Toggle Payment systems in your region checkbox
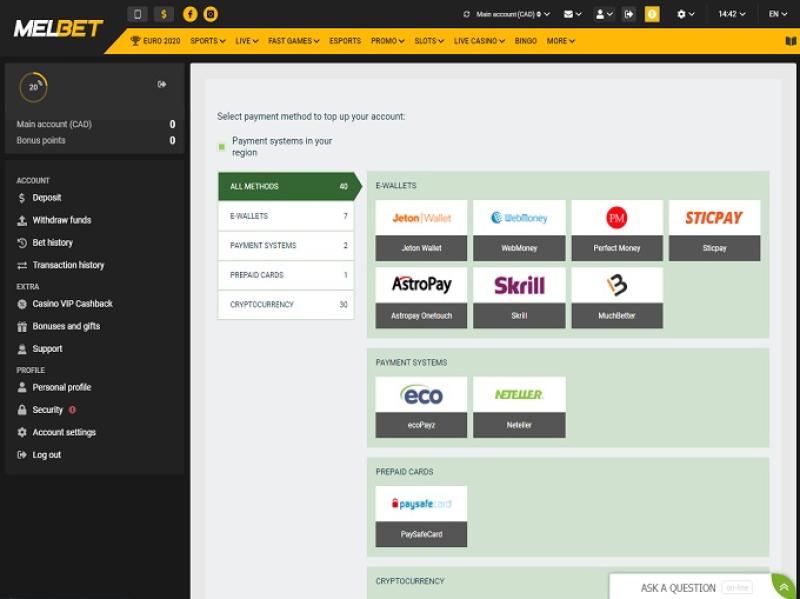This screenshot has height=599, width=800. pos(222,147)
